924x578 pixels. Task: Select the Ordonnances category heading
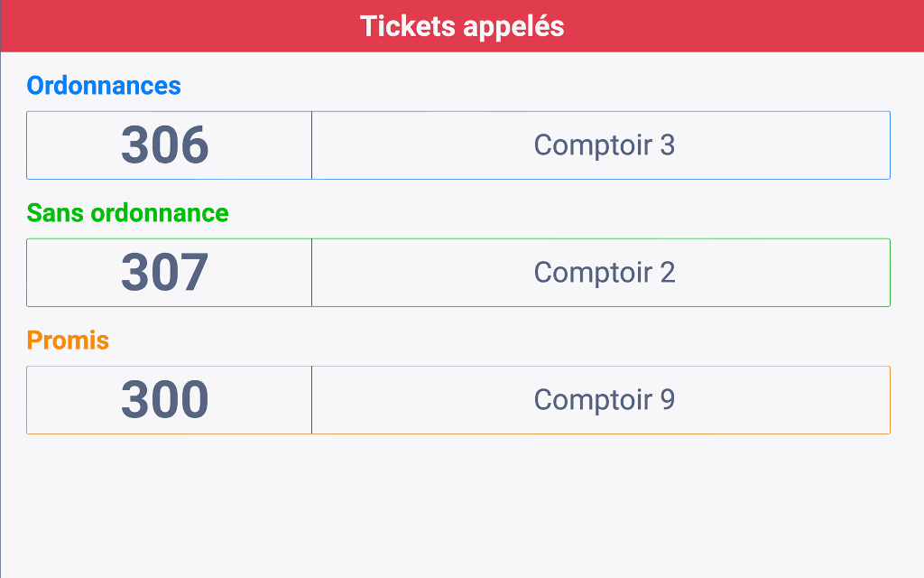(x=104, y=86)
